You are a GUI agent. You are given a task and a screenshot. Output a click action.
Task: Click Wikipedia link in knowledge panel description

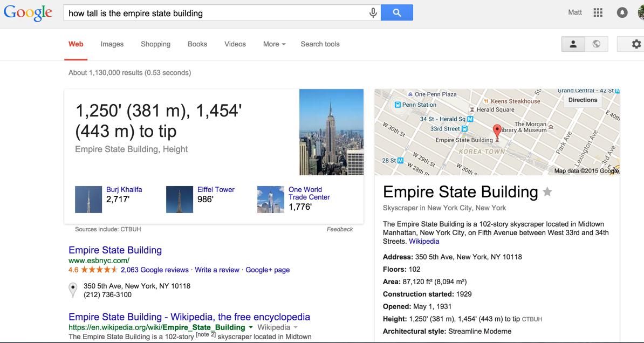tap(424, 241)
